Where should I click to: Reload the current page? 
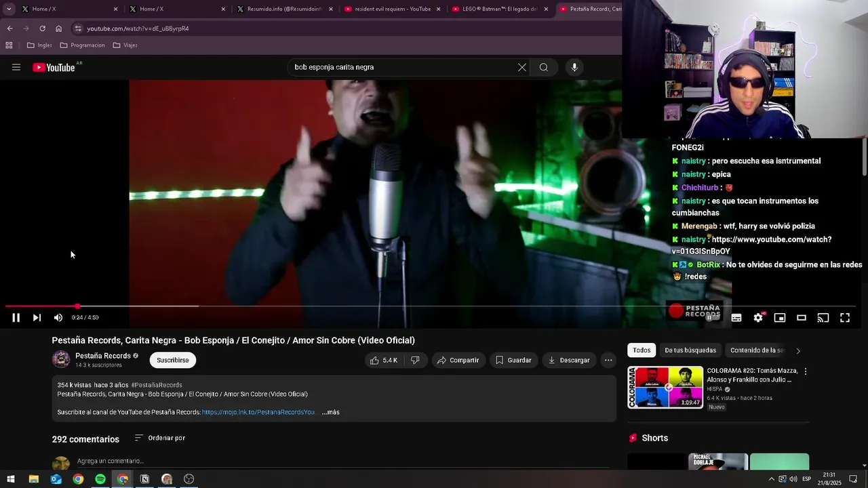(x=42, y=28)
